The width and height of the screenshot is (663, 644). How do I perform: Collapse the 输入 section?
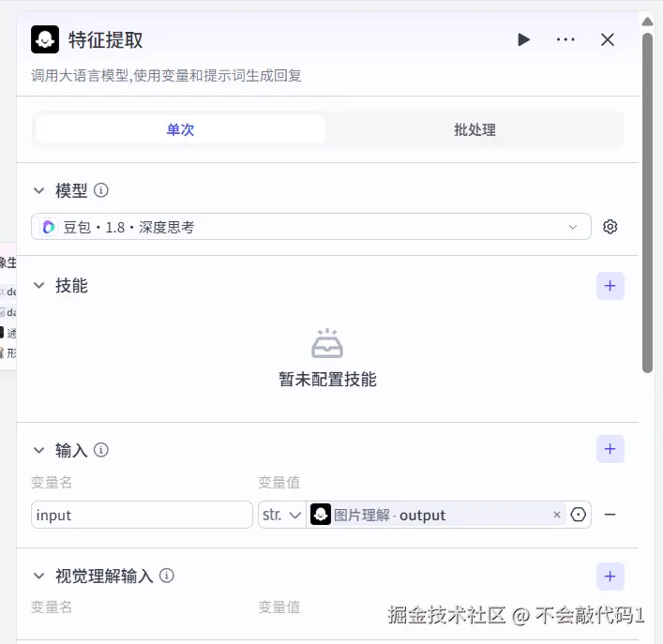pos(38,450)
